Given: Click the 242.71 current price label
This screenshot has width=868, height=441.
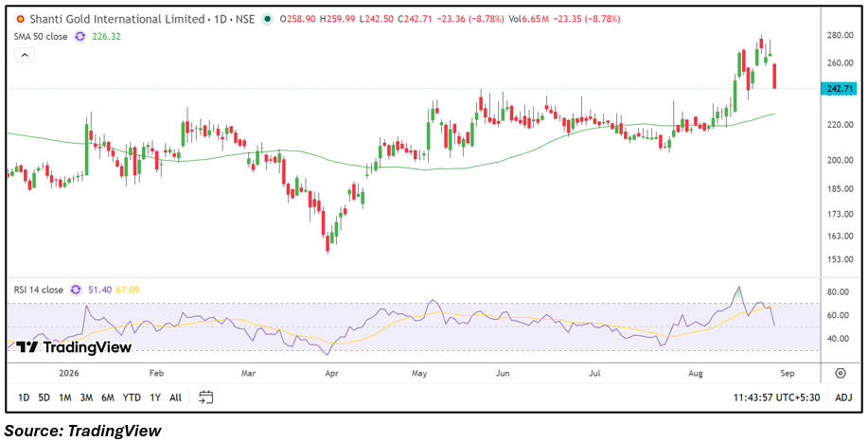Looking at the screenshot, I should [840, 89].
